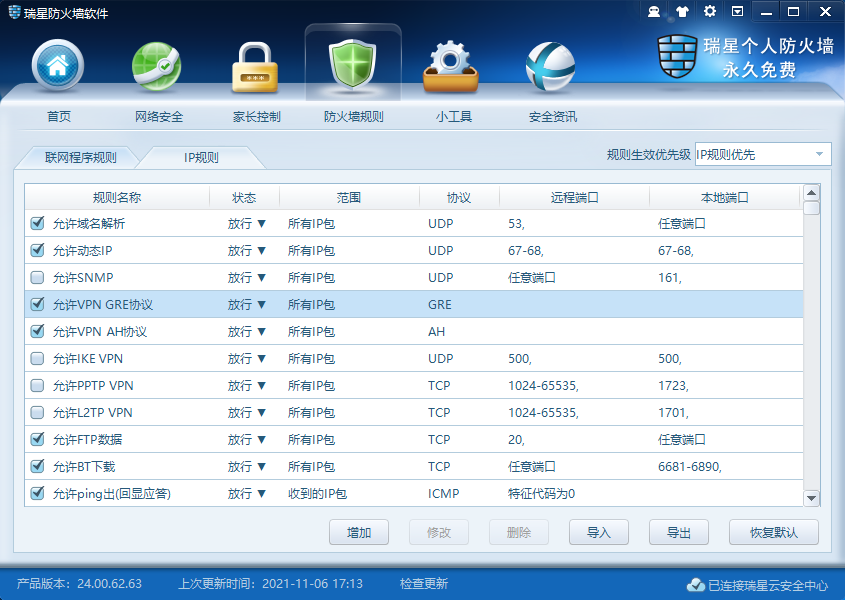This screenshot has height=600, width=845.
Task: Open the 小工具 gear toolbox icon
Action: 451,67
